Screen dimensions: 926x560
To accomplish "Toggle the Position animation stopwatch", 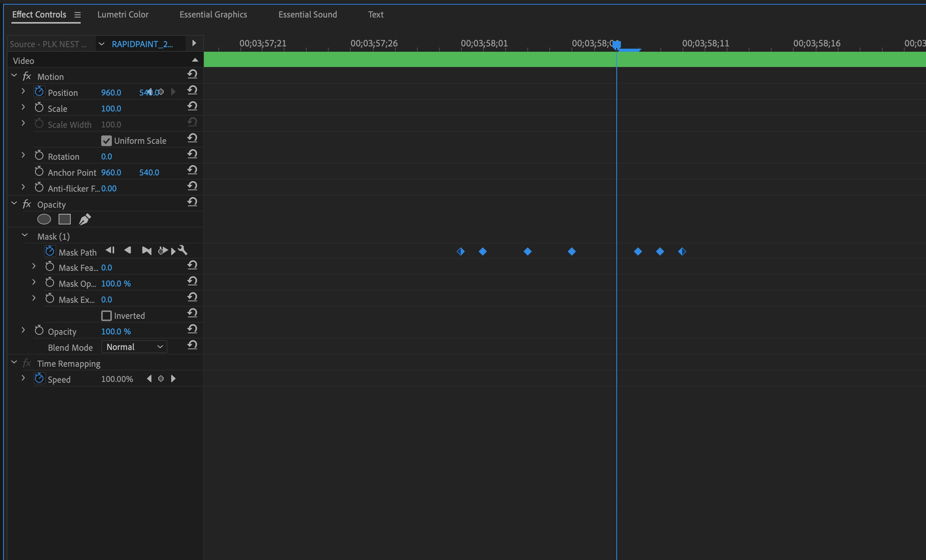I will point(39,92).
